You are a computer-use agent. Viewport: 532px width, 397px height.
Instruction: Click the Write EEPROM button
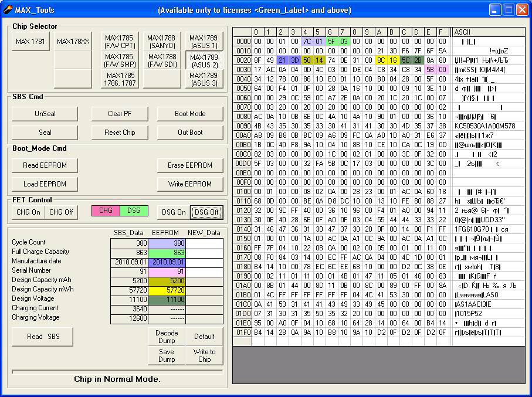point(190,184)
